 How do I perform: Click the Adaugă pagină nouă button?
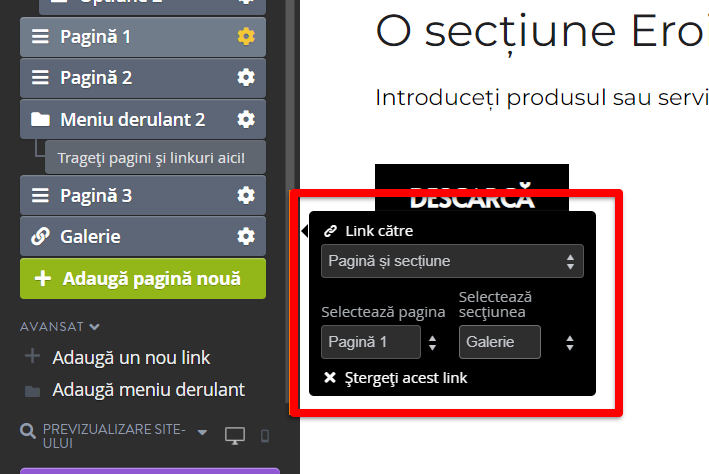coord(143,279)
